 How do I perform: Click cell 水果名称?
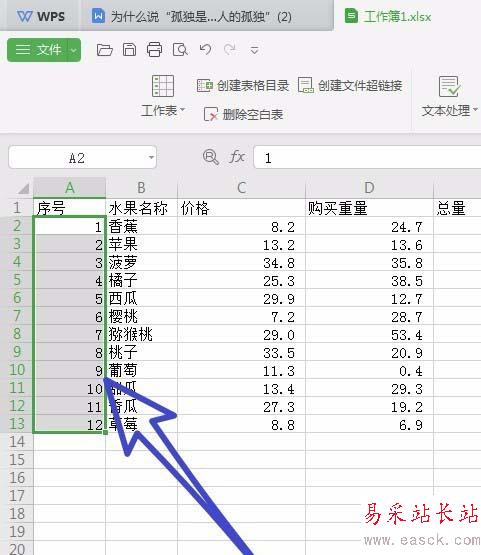coord(141,208)
